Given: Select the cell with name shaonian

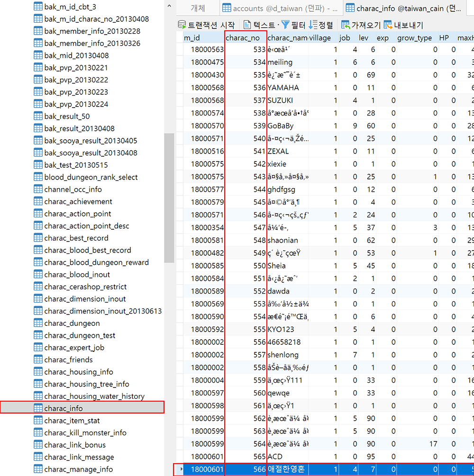Looking at the screenshot, I should tap(287, 241).
